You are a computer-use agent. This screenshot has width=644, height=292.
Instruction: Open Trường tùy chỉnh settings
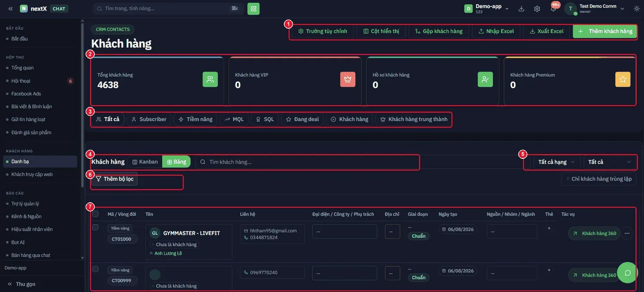coord(323,31)
